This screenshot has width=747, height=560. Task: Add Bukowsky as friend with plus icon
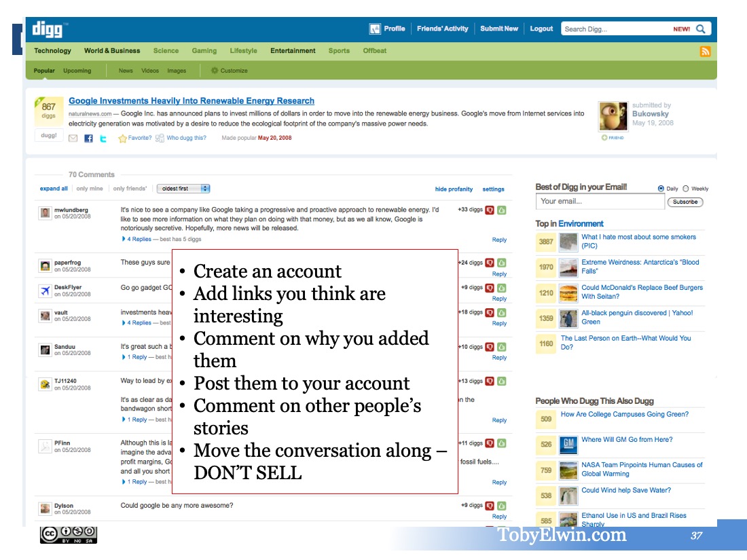tap(604, 138)
